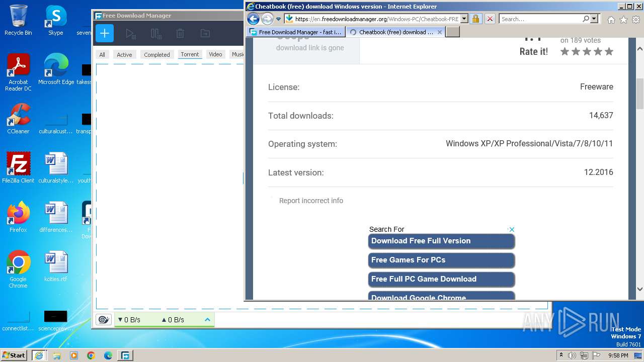Viewport: 644px width, 362px height.
Task: Select the Torrent filter tab
Action: tap(190, 54)
